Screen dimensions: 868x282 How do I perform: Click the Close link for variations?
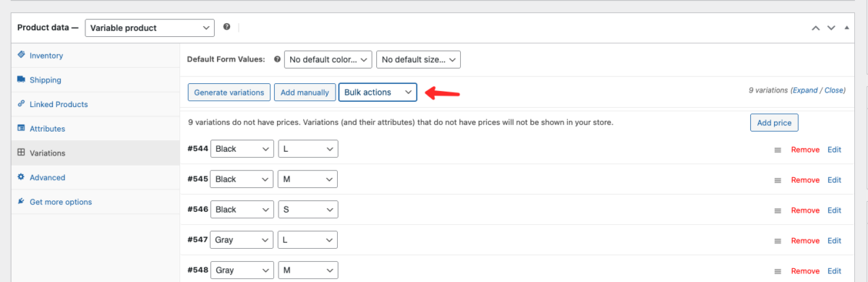(834, 90)
